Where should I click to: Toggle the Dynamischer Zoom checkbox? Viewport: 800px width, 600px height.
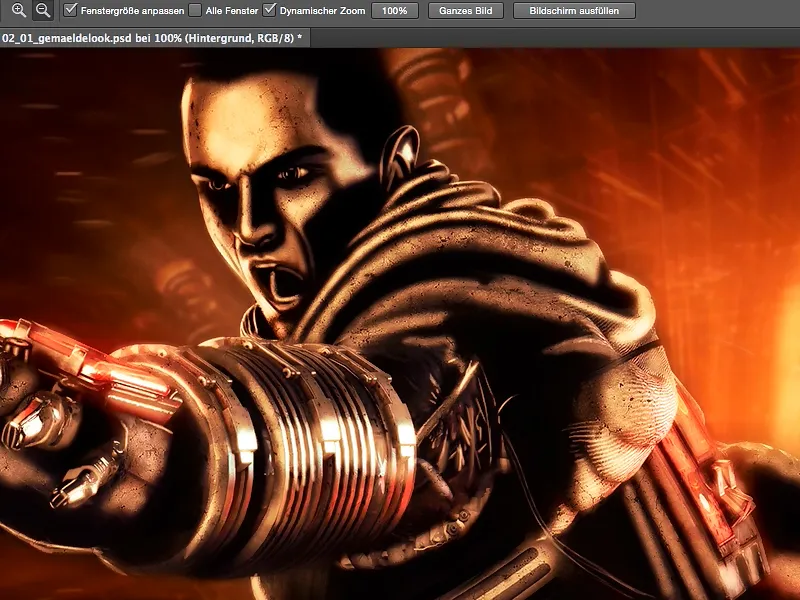click(269, 10)
